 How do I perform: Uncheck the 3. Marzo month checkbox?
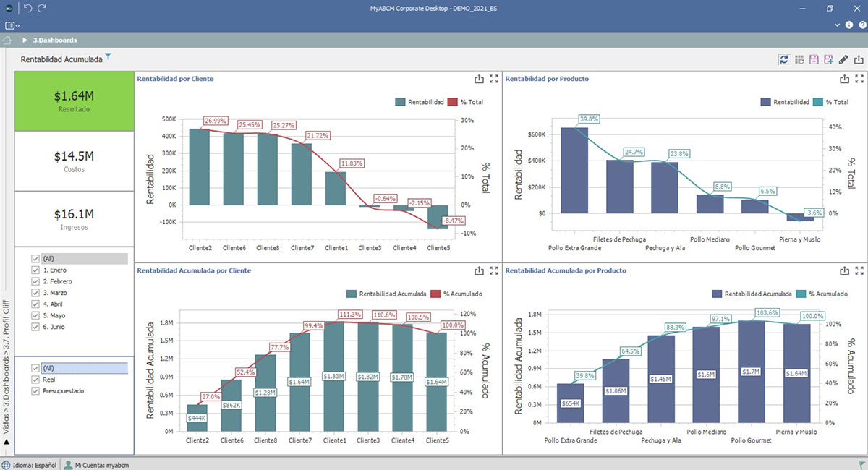[35, 293]
